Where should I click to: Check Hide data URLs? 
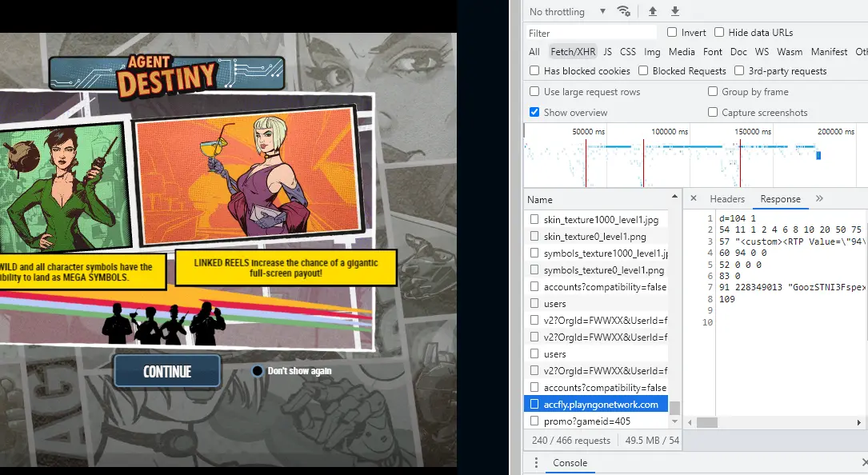(719, 32)
